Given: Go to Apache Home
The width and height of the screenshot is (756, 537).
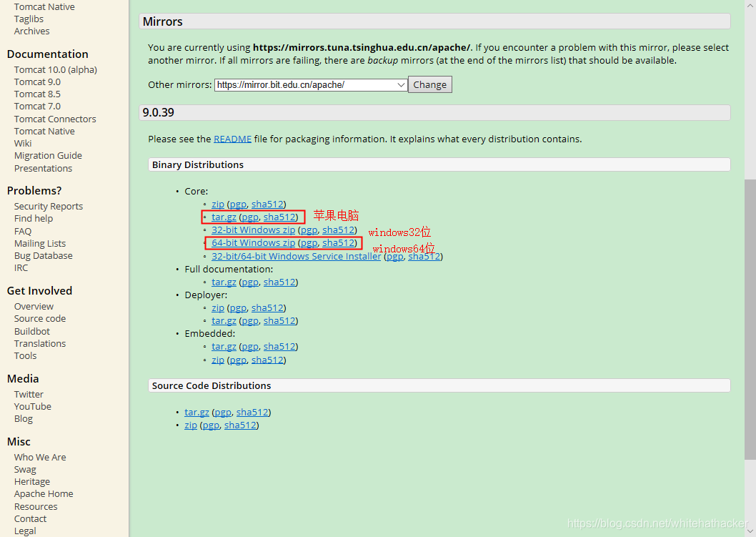Looking at the screenshot, I should click(44, 493).
